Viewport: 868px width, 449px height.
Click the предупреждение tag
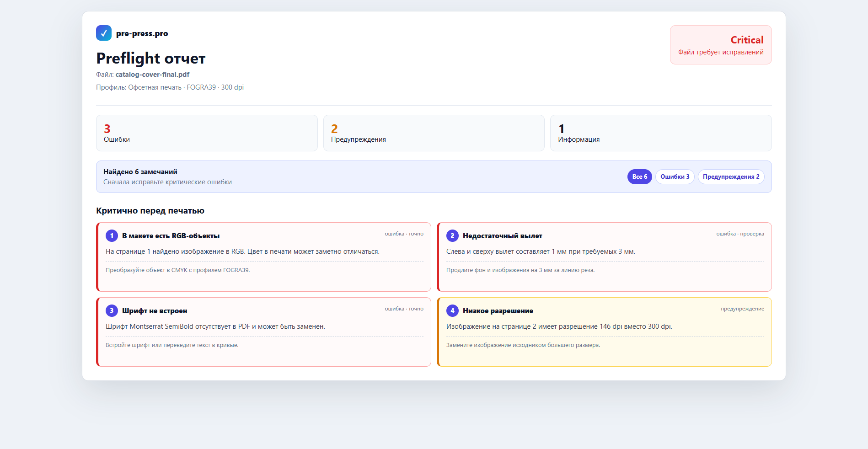tap(742, 309)
